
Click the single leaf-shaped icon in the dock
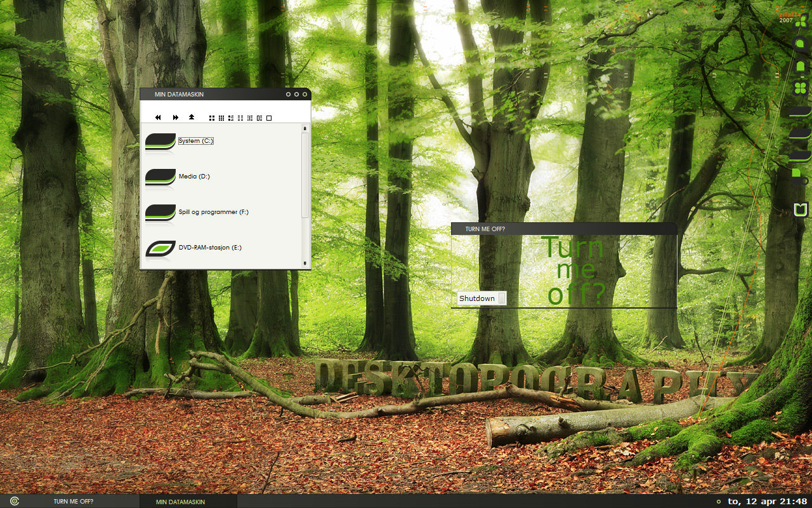click(x=801, y=43)
